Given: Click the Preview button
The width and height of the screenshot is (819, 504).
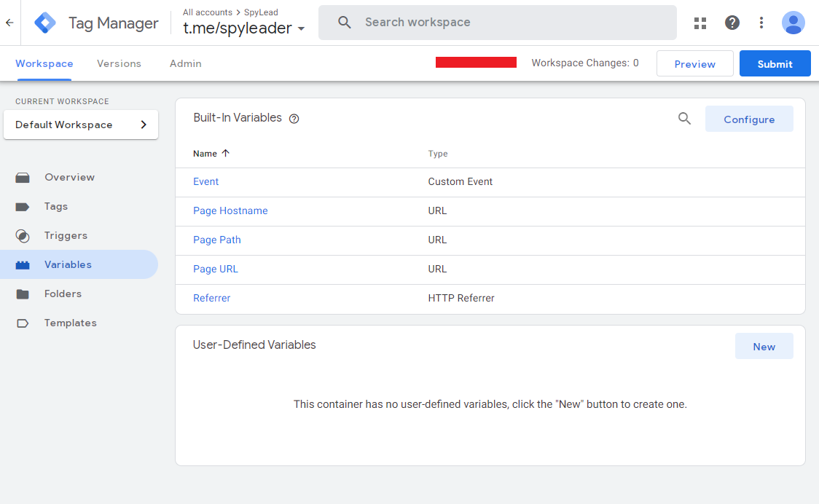Looking at the screenshot, I should tap(694, 63).
